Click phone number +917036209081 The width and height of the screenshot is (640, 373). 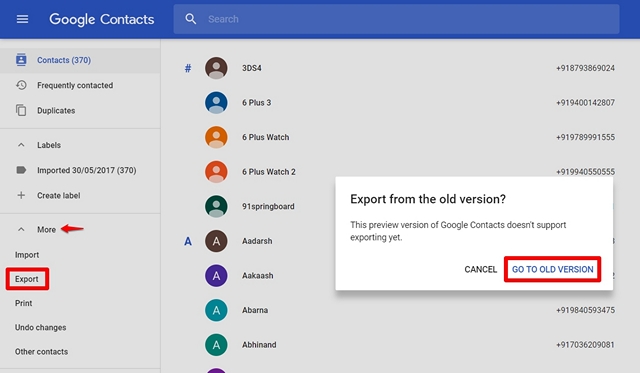(x=585, y=345)
